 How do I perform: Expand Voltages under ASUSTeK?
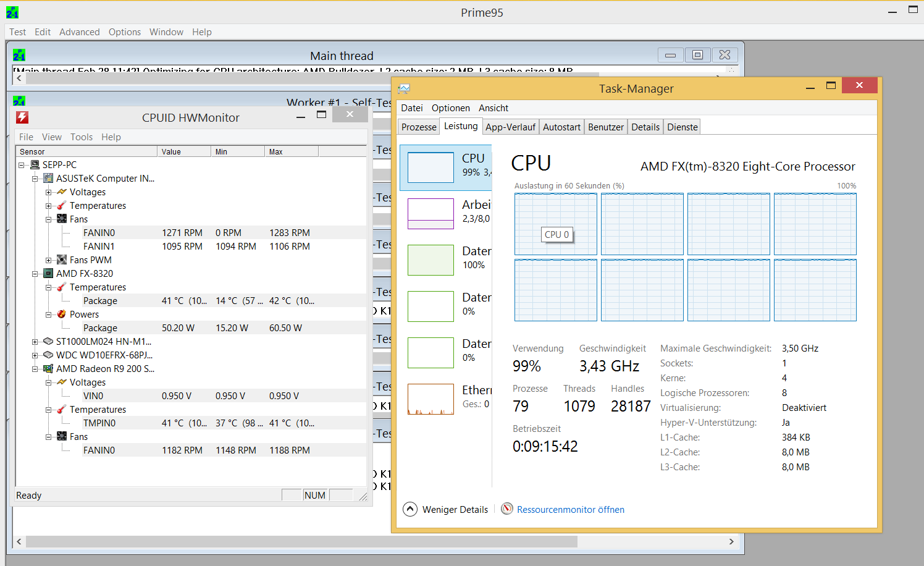49,192
